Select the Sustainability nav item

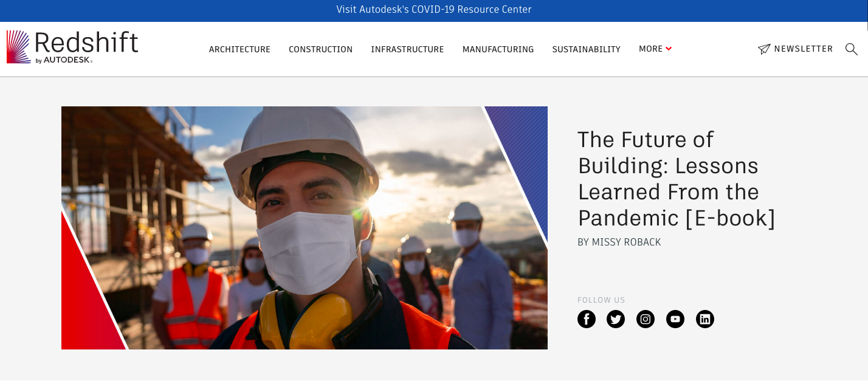coord(586,49)
